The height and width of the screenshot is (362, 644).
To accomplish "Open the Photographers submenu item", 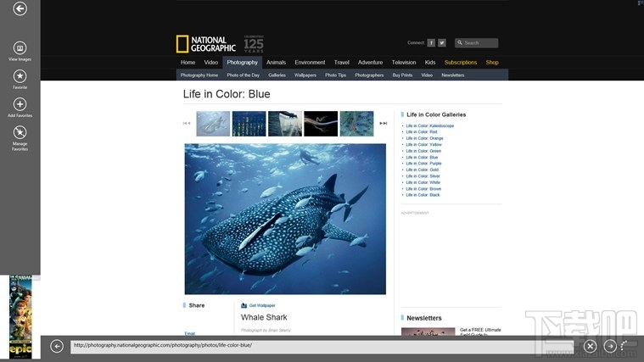I will click(x=369, y=75).
